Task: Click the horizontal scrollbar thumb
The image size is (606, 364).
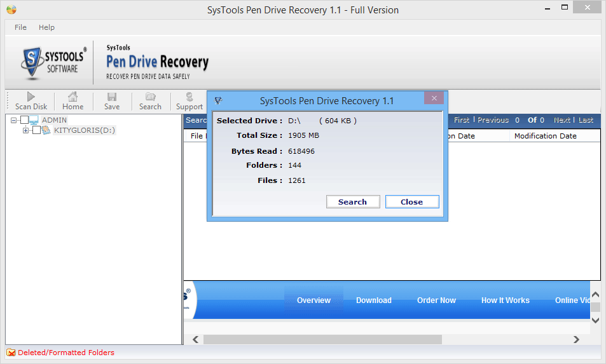Action: 322,339
